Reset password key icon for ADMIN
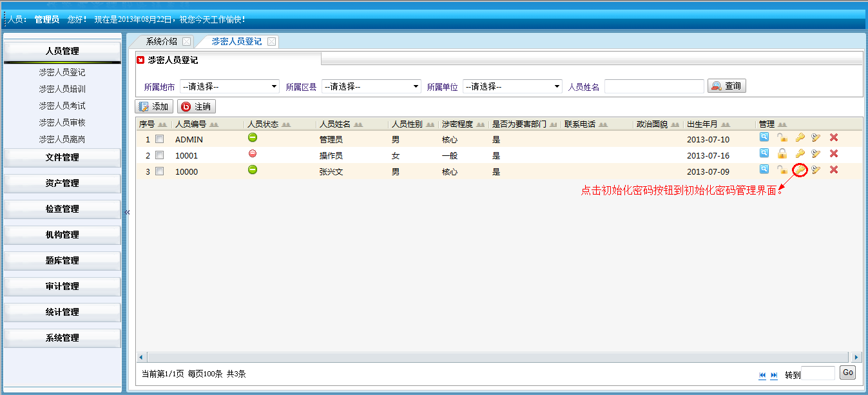This screenshot has height=395, width=868. [x=800, y=137]
